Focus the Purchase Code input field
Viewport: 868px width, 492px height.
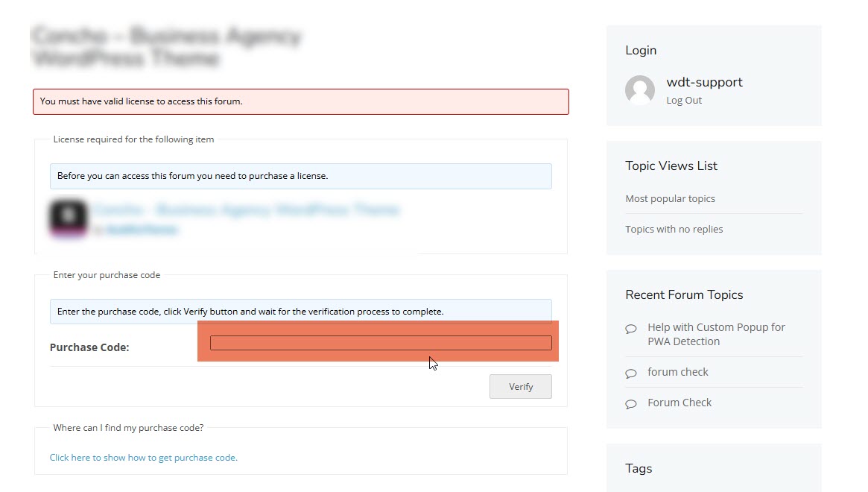click(381, 343)
